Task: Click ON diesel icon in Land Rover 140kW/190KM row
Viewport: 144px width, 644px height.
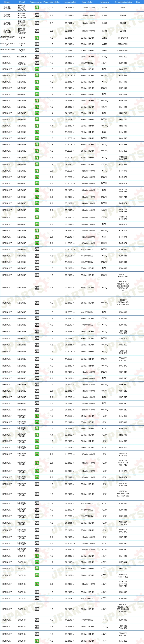Action: [x=37, y=31]
